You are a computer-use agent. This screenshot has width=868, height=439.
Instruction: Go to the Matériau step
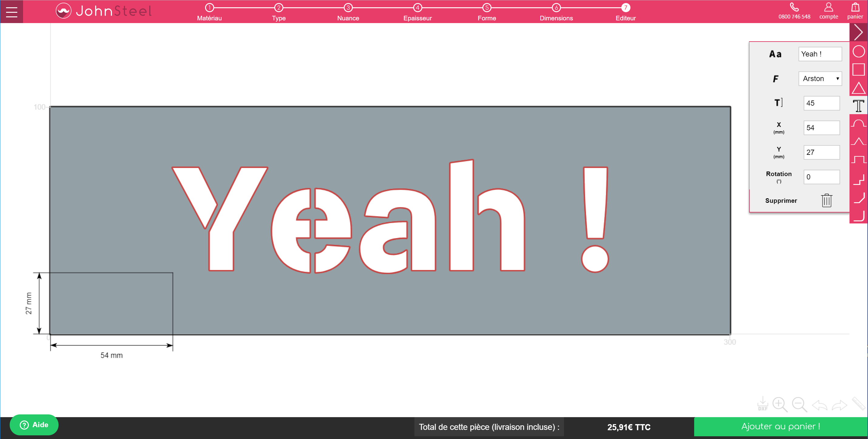coord(209,12)
